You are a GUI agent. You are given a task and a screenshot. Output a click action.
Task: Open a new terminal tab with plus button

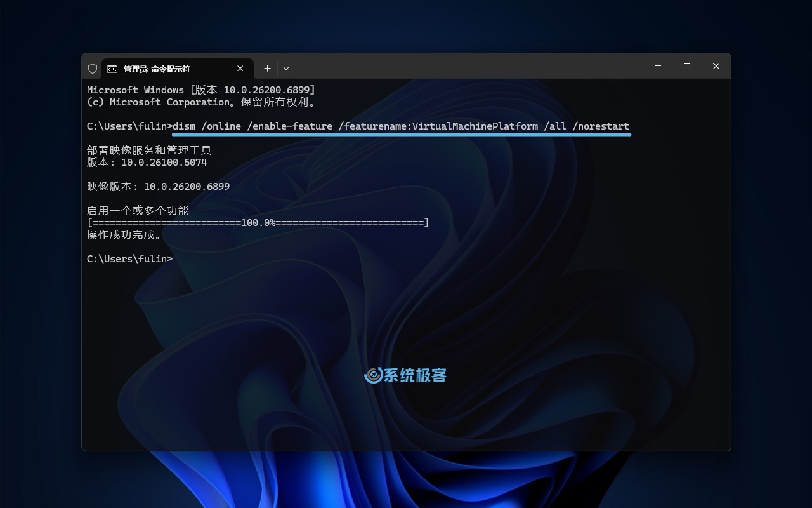pyautogui.click(x=267, y=69)
